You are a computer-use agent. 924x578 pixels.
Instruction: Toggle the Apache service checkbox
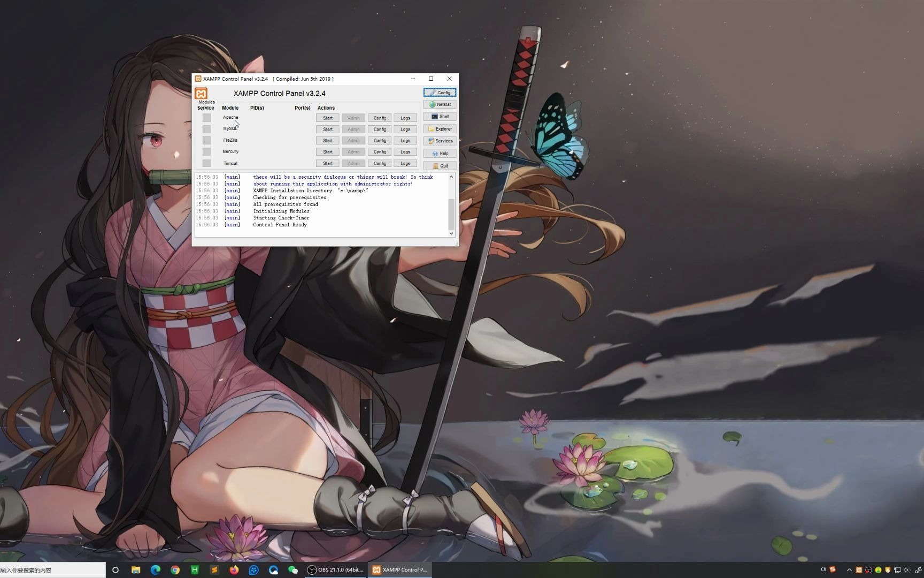pos(206,118)
